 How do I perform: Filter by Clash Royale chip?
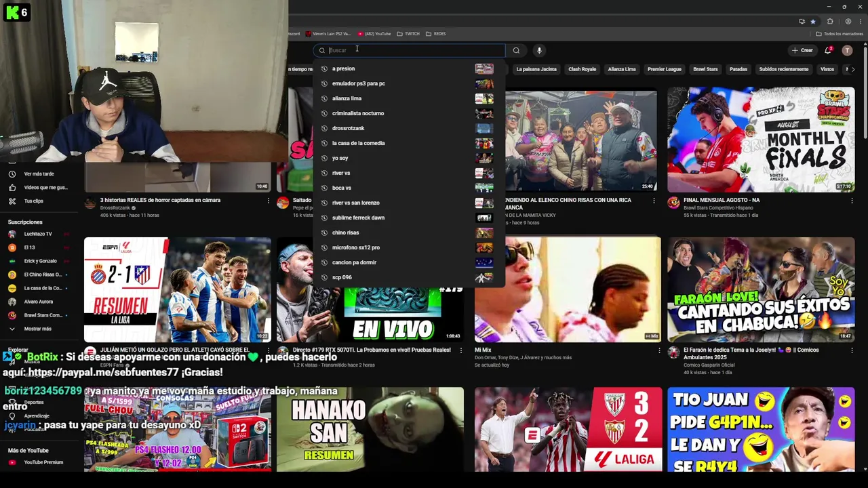pyautogui.click(x=582, y=69)
